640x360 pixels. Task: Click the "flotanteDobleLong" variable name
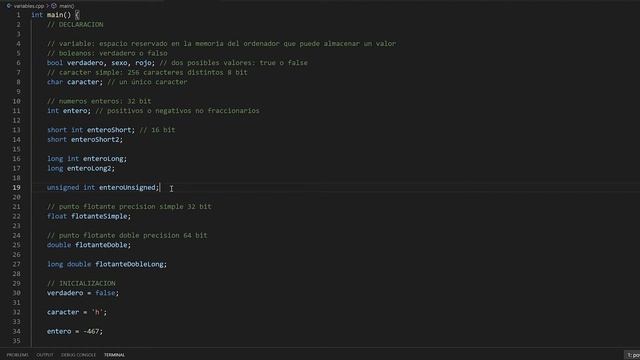(129, 264)
